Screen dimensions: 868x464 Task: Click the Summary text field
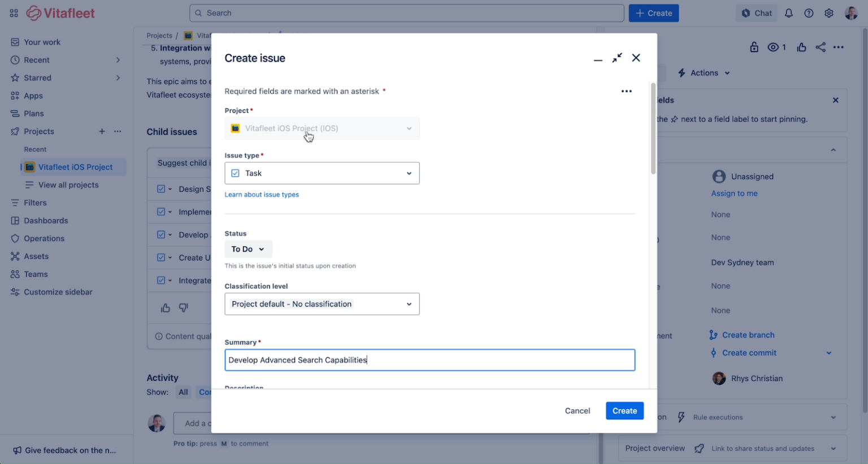point(429,360)
